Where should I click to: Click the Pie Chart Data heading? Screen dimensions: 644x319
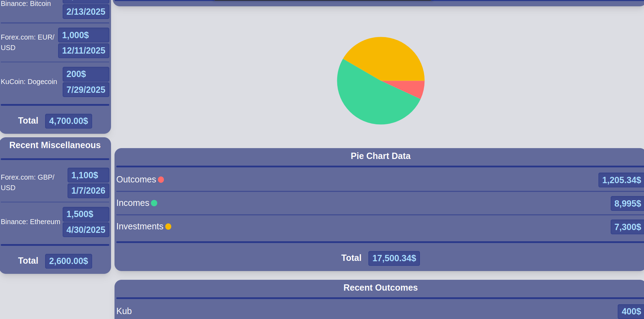click(x=380, y=156)
